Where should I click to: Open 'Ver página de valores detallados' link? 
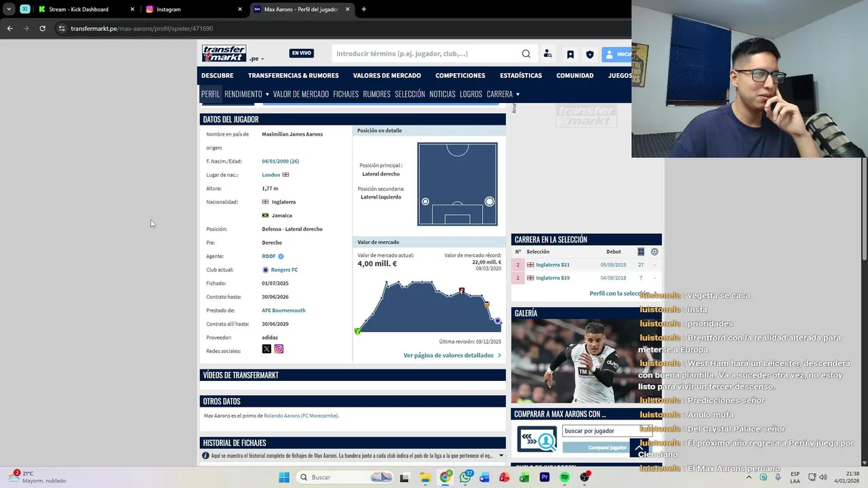pyautogui.click(x=452, y=355)
